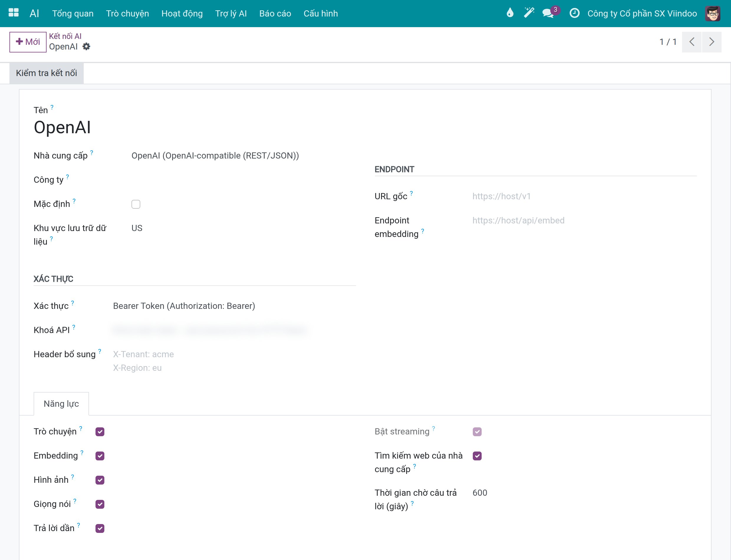The height and width of the screenshot is (560, 731).
Task: Click the Mới new record button
Action: 28,42
